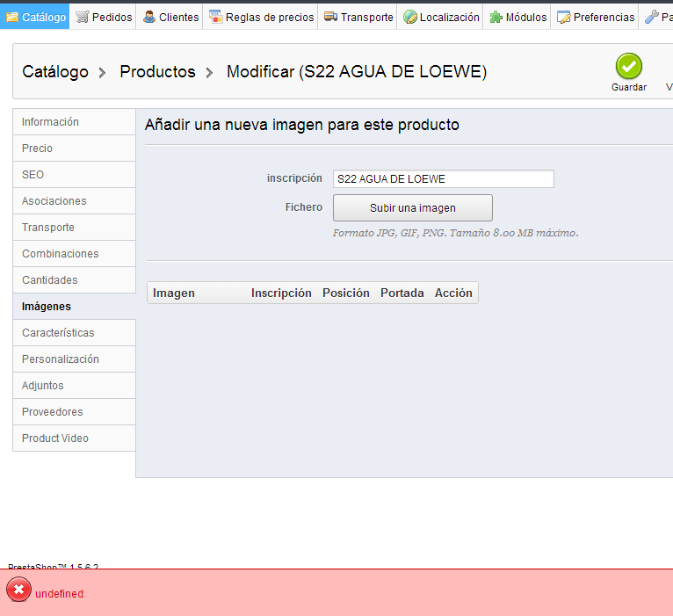Click the wrench icon in the menu bar
Screen dimensions: 673x616
(x=652, y=17)
